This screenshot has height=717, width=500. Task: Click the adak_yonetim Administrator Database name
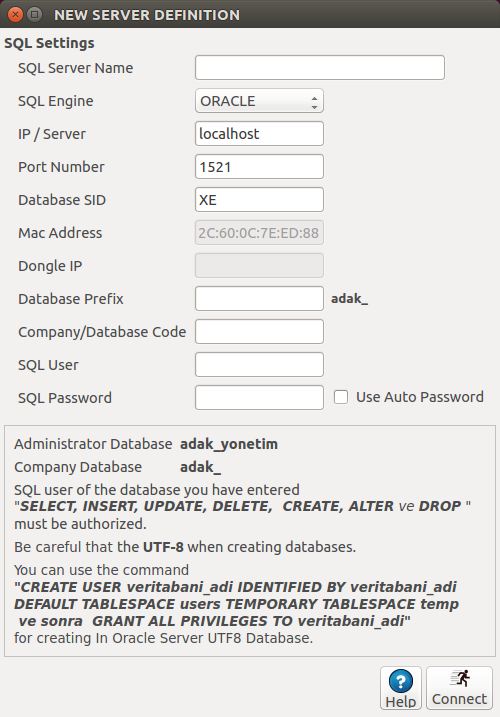[229, 444]
